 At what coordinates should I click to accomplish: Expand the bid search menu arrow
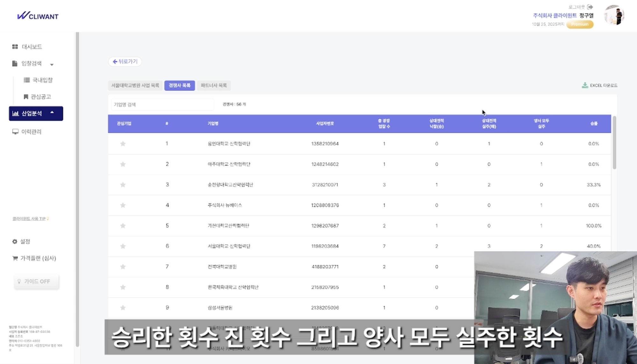(x=52, y=65)
